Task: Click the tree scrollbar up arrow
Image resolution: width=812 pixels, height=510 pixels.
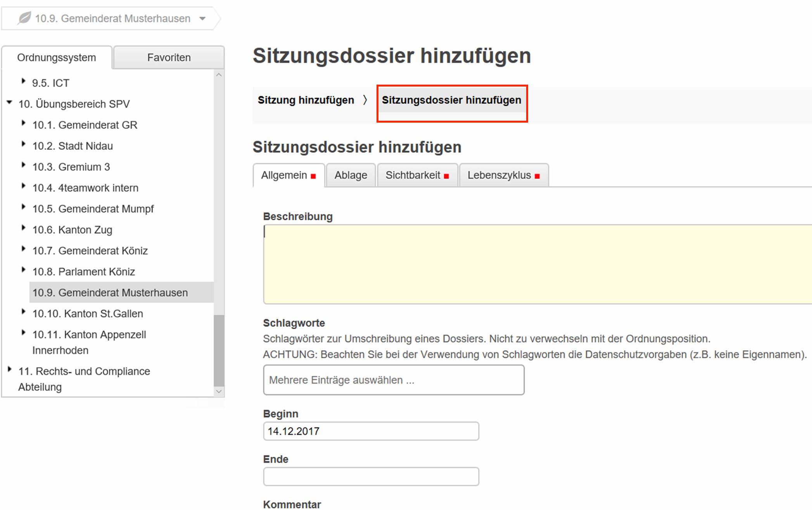Action: [x=219, y=75]
